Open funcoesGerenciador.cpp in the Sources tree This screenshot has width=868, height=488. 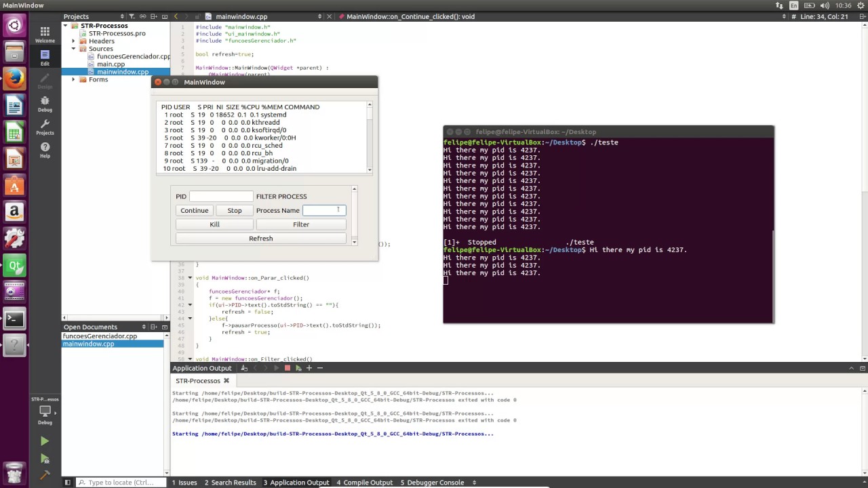134,57
